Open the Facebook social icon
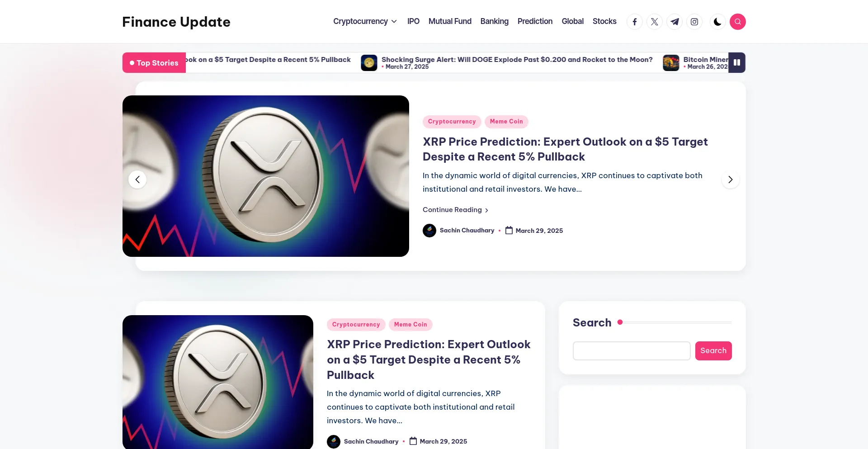868x449 pixels. (634, 22)
